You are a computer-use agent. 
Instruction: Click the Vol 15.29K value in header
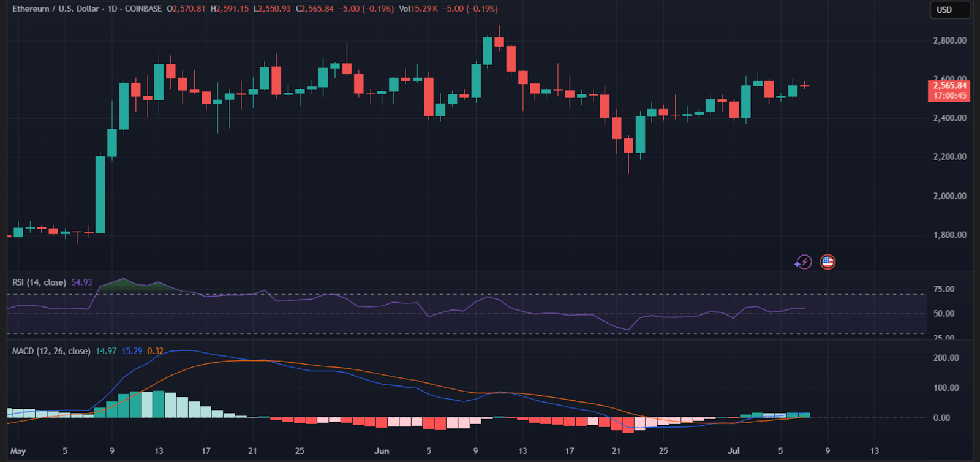click(x=418, y=9)
